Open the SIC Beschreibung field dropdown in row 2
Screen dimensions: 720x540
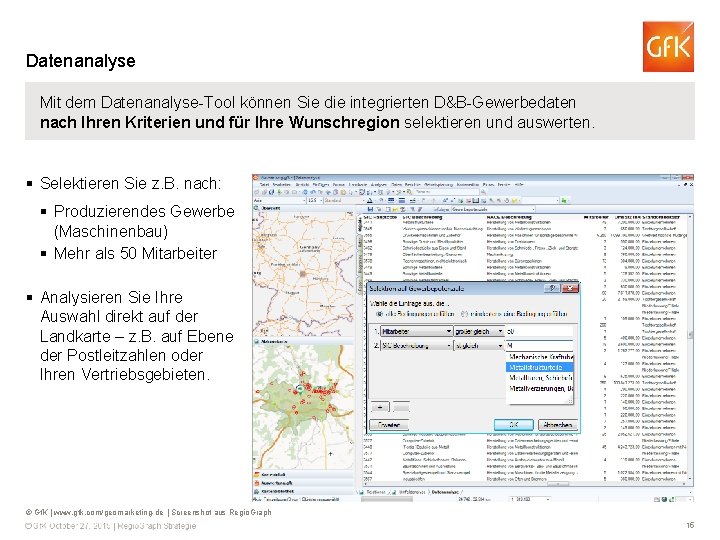417,345
